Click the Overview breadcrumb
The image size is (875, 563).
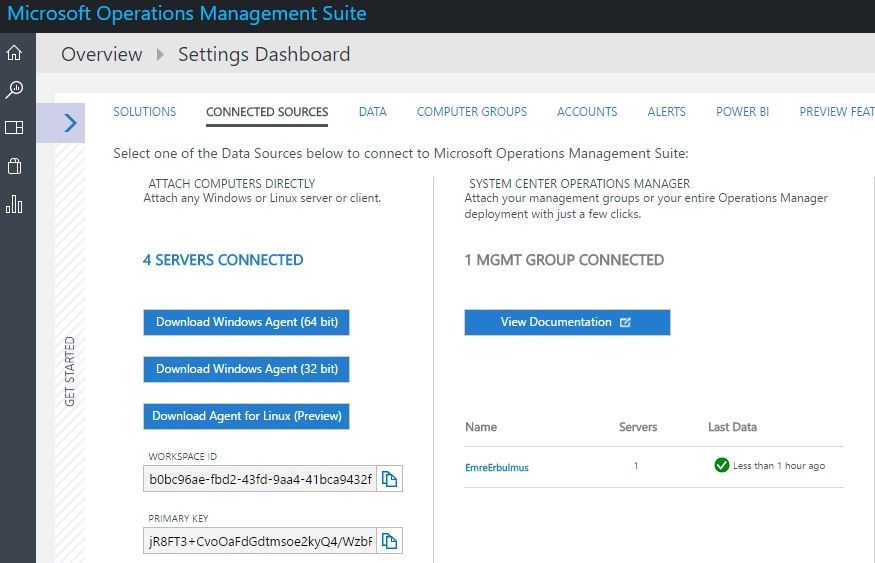102,54
